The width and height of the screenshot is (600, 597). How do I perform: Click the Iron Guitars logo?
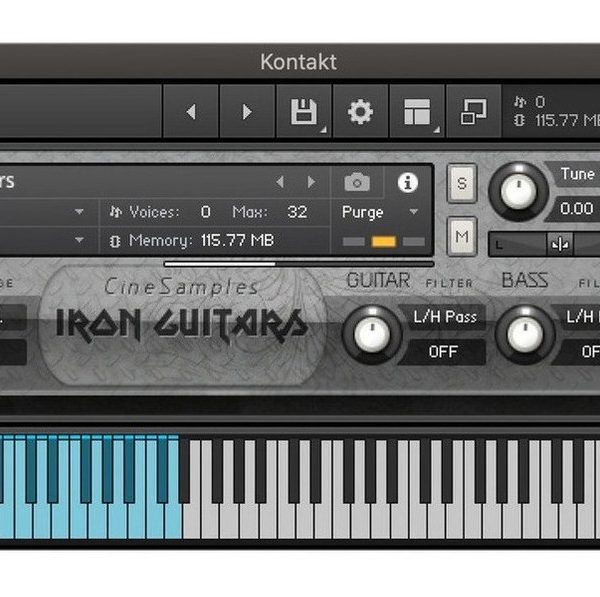click(182, 325)
